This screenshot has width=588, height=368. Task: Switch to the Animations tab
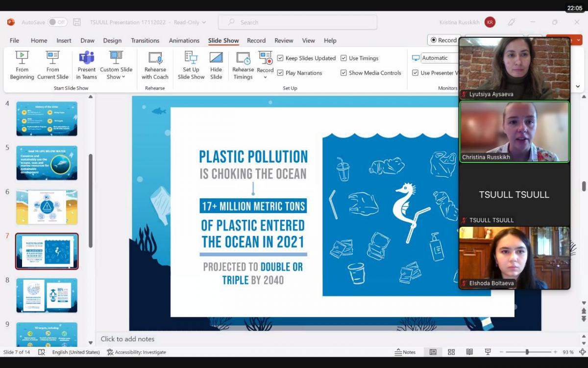tap(184, 40)
